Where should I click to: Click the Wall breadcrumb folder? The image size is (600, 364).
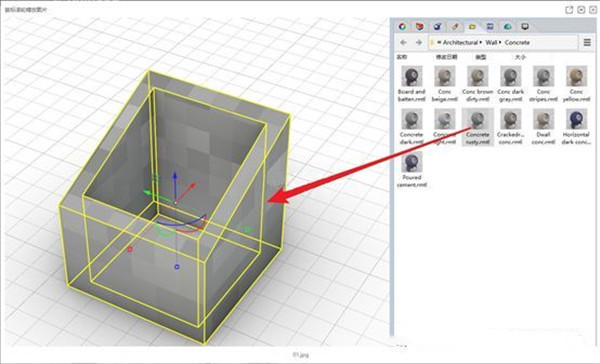491,42
